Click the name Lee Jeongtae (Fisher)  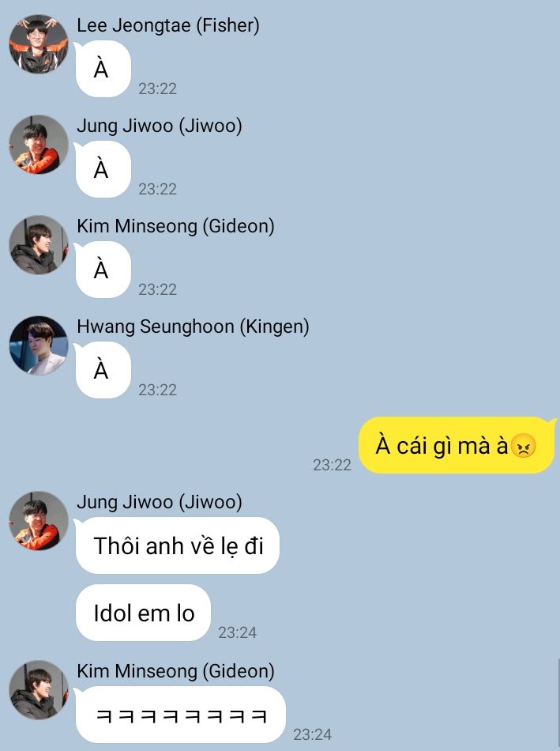coord(168,25)
